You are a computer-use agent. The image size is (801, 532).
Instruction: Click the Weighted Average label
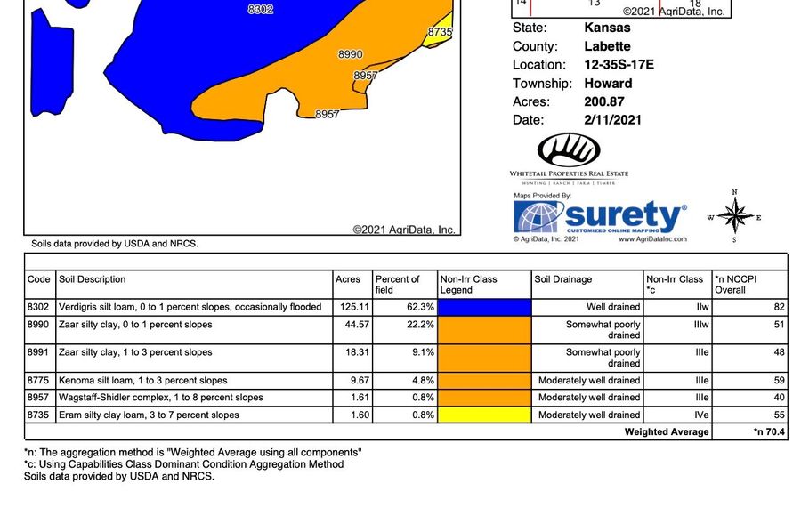coord(667,432)
